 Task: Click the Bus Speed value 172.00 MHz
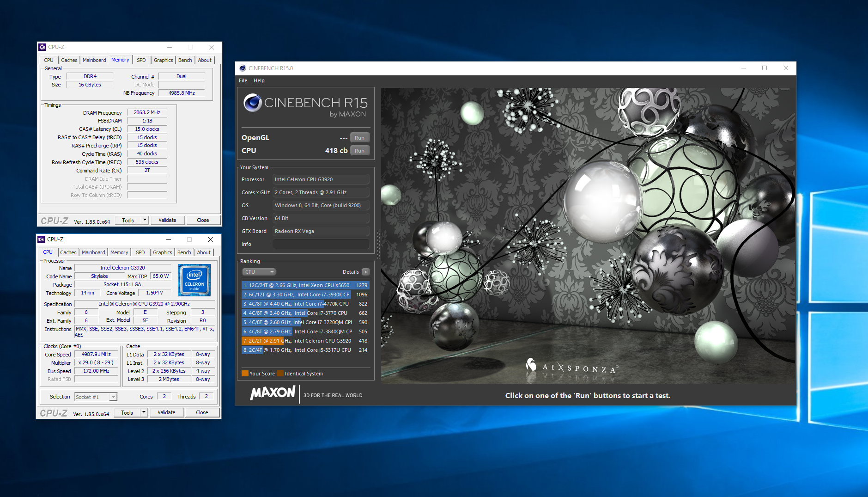(96, 371)
